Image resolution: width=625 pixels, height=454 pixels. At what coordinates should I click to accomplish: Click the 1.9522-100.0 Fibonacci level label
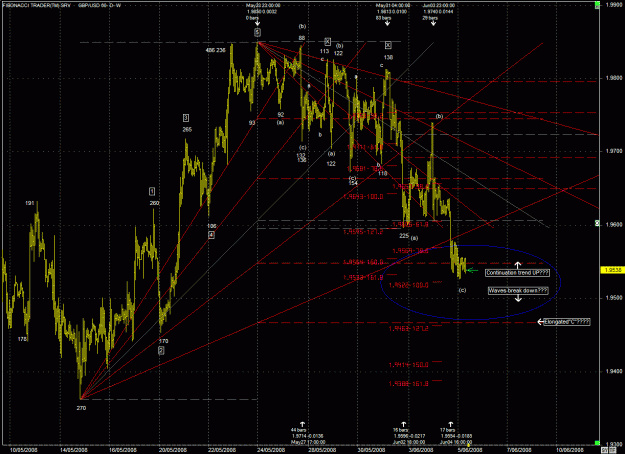point(408,285)
